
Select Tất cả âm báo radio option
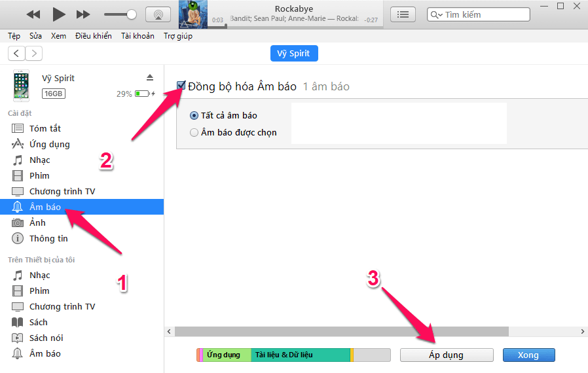click(x=194, y=115)
